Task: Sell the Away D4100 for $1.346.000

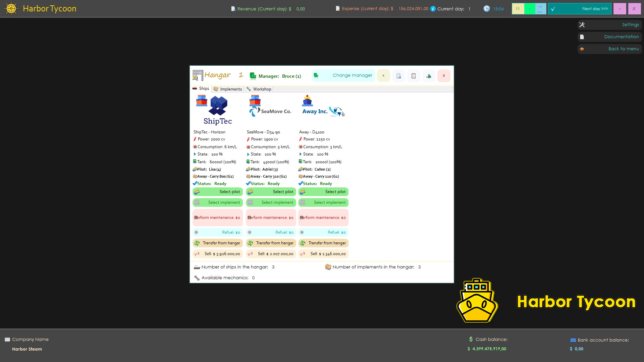Action: tap(323, 254)
